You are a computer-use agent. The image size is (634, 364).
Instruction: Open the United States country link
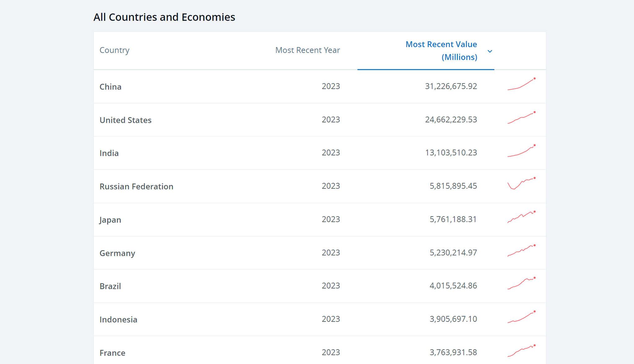pyautogui.click(x=125, y=120)
